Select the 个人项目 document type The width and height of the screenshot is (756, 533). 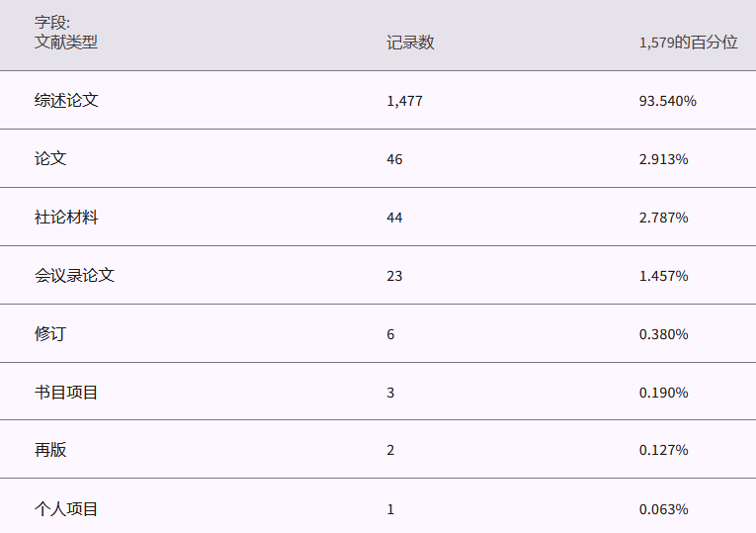(x=66, y=508)
